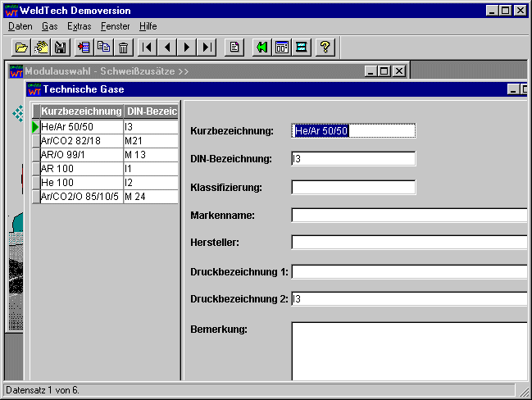This screenshot has width=532, height=400.
Task: Click the insert new record icon
Action: click(84, 48)
